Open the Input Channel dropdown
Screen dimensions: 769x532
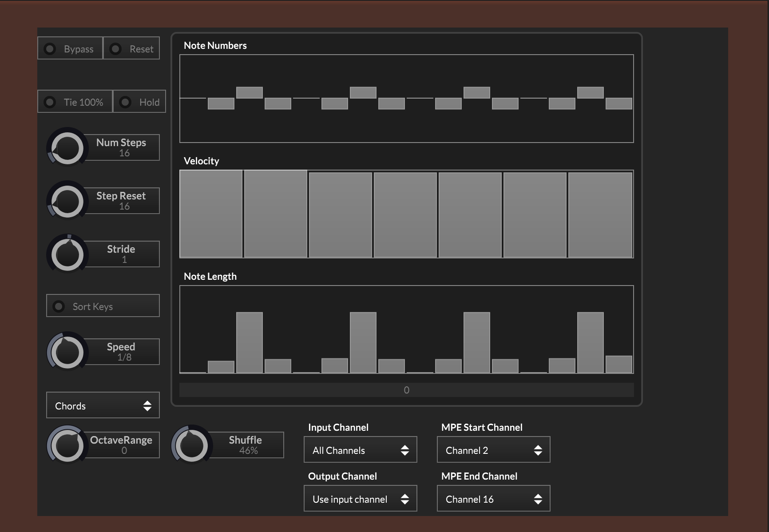pos(361,449)
